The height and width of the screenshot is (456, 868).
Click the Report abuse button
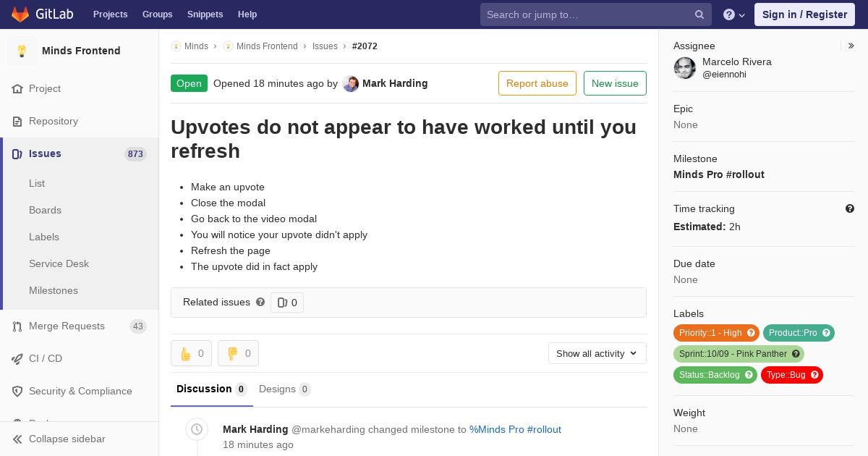coord(537,83)
